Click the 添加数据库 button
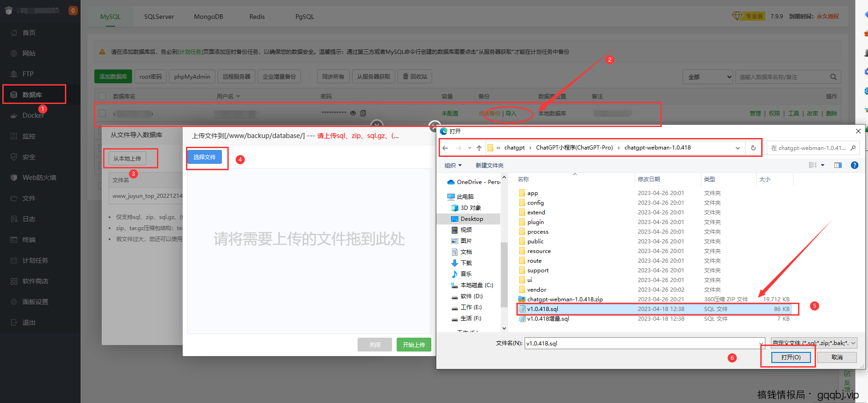Screen dimensions: 868x403 [113, 76]
